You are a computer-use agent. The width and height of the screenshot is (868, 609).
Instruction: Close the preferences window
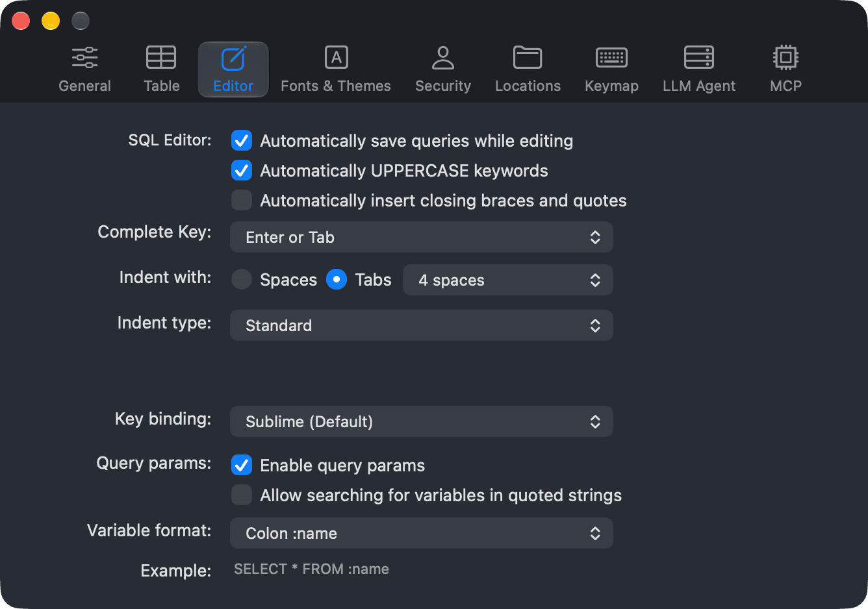coord(21,21)
